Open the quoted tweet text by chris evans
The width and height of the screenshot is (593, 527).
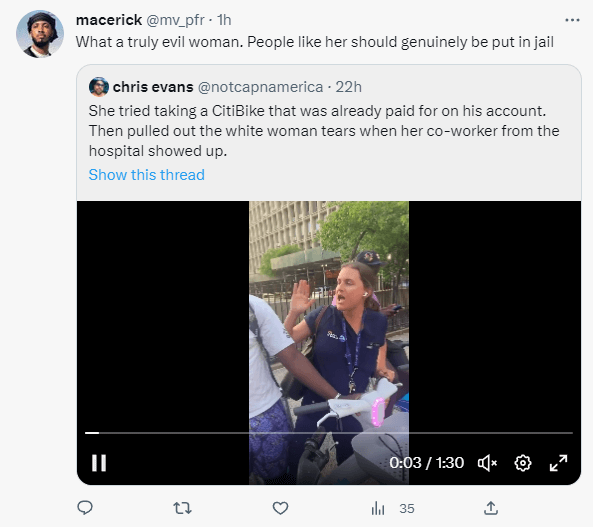tap(324, 131)
